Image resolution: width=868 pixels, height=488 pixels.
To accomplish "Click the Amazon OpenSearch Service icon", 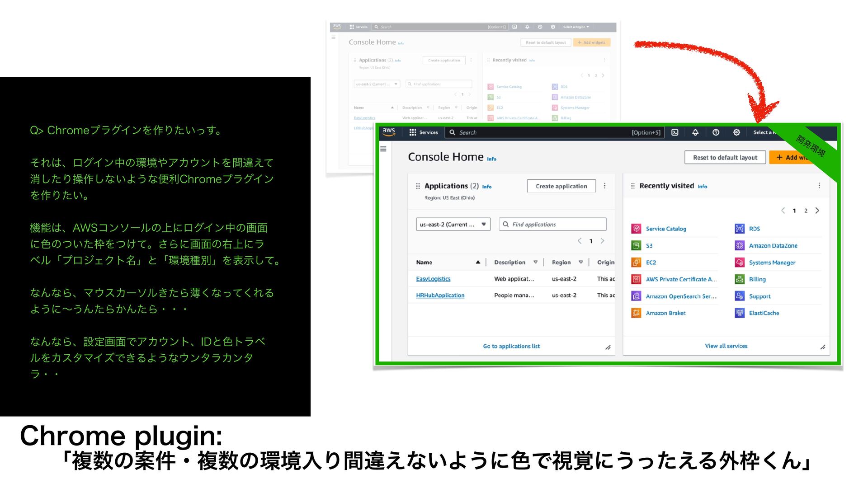I will pos(636,296).
